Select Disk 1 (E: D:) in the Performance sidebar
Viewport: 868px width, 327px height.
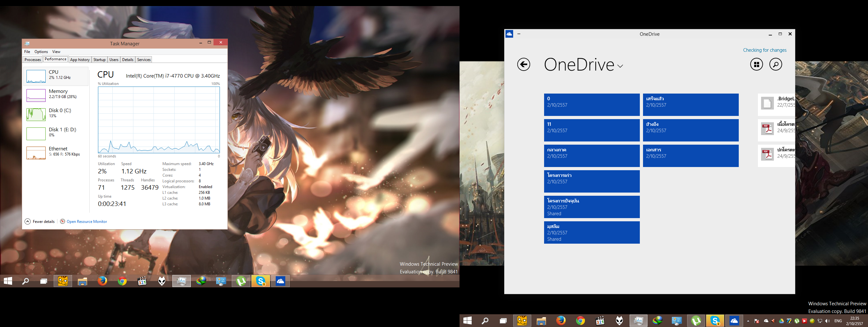56,134
